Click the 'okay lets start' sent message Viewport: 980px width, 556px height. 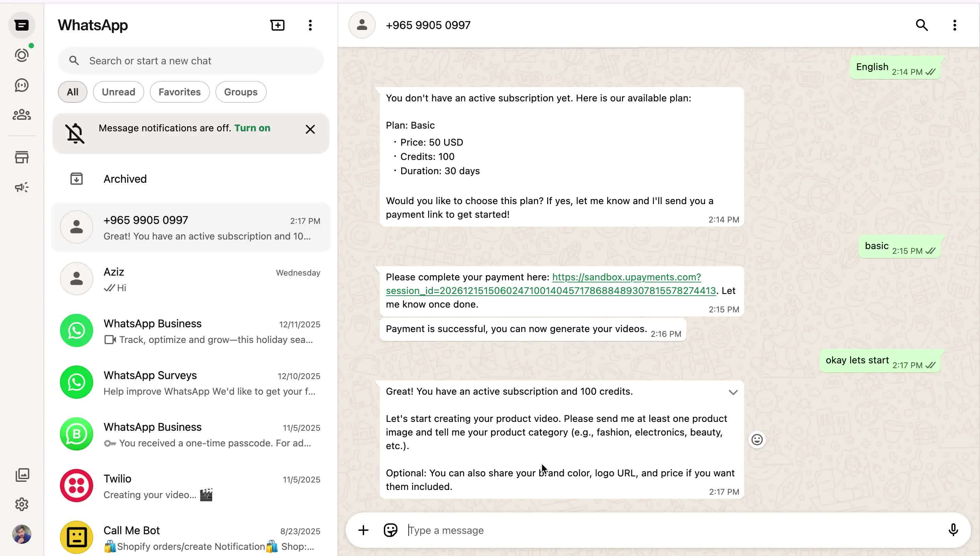[880, 361]
